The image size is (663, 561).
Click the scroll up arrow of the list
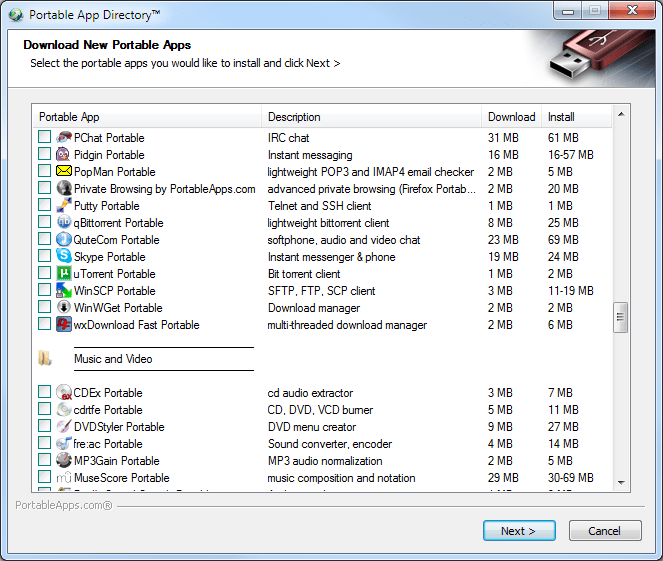(x=621, y=116)
